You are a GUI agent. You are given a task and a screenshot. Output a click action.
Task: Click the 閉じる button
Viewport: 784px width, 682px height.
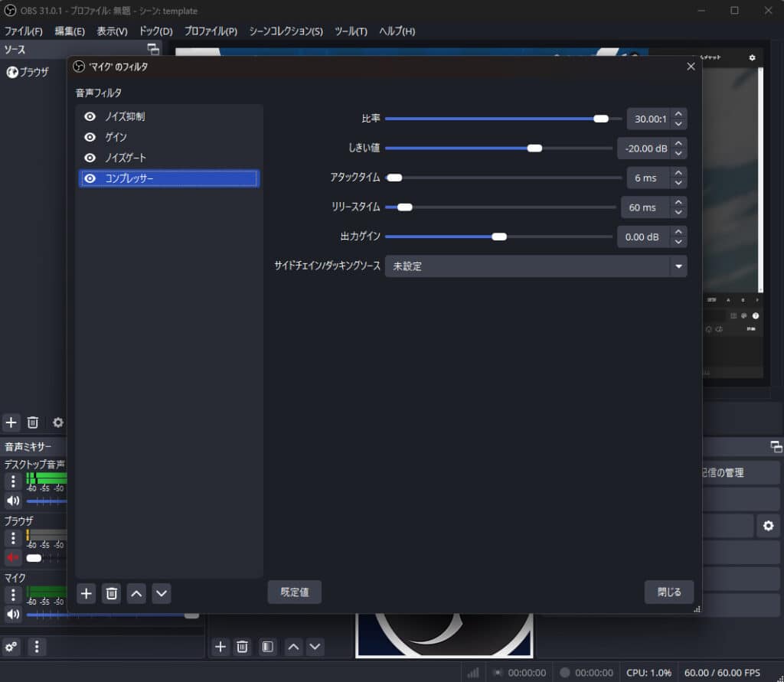coord(668,592)
